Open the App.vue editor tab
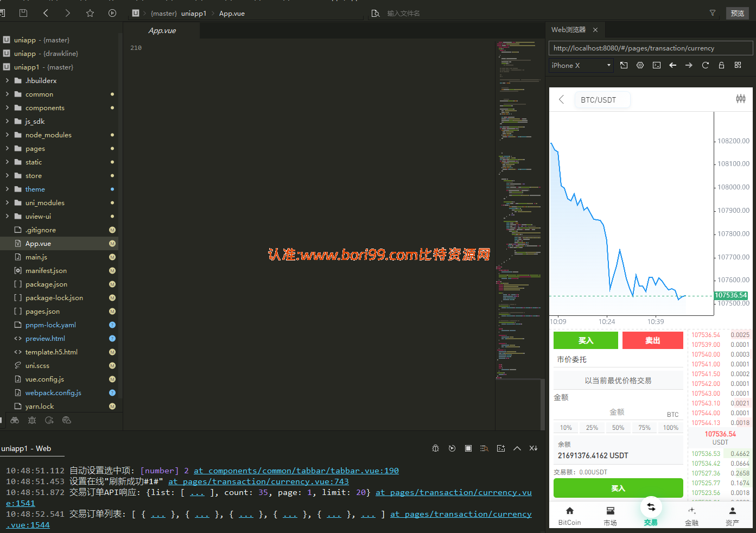Image resolution: width=756 pixels, height=533 pixels. pos(162,31)
